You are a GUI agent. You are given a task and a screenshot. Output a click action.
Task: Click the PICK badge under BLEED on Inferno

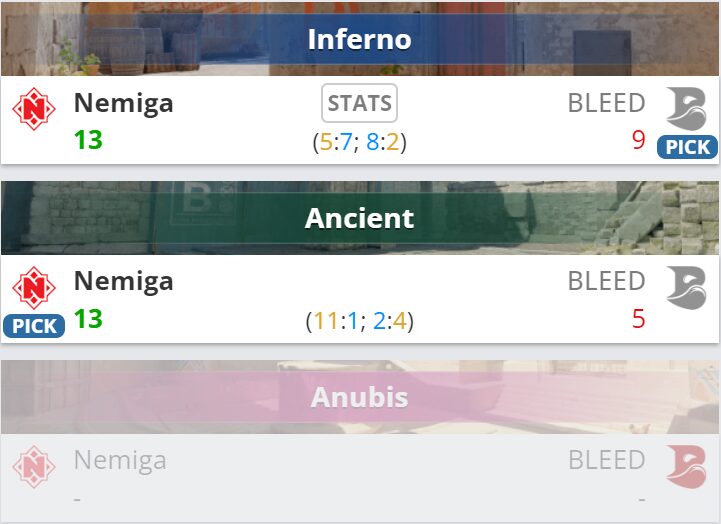pyautogui.click(x=687, y=147)
